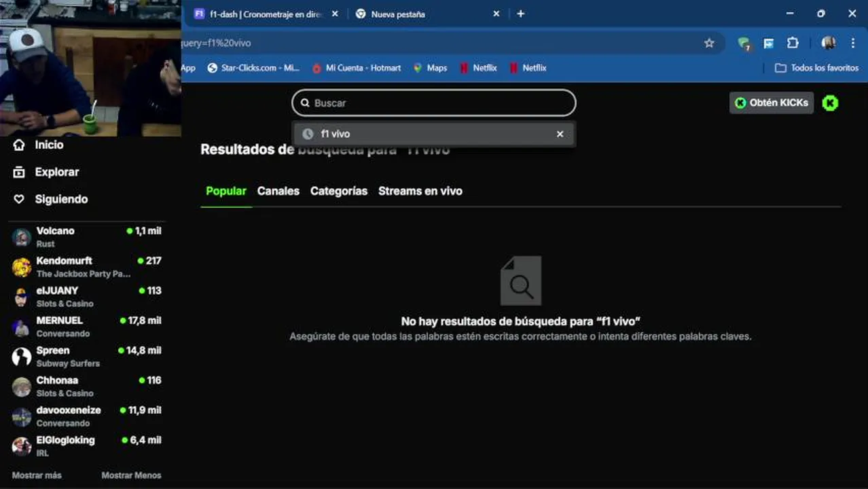Open elJUANY channel avatar
868x489 pixels.
[22, 297]
